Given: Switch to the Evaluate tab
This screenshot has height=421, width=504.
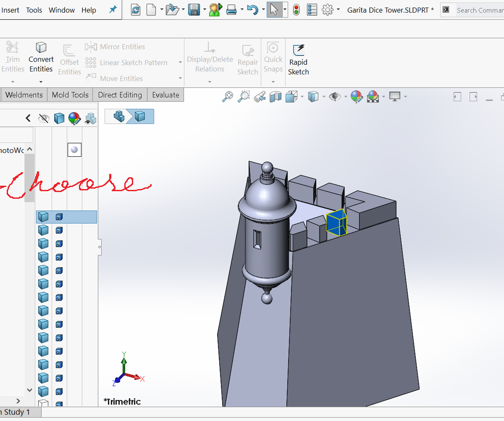Looking at the screenshot, I should pyautogui.click(x=165, y=95).
